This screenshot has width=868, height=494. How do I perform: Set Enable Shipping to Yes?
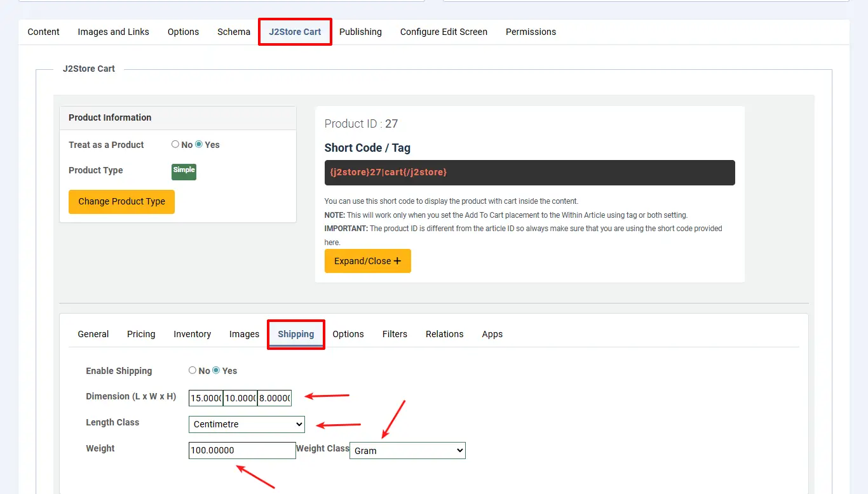(x=216, y=370)
